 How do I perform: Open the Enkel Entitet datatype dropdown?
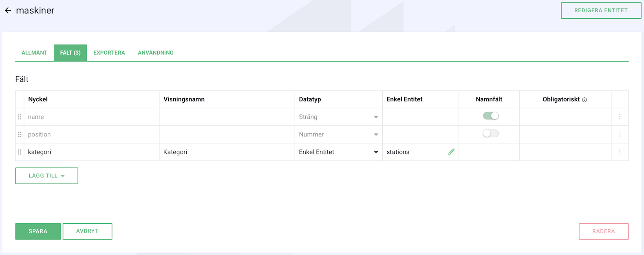click(x=338, y=152)
